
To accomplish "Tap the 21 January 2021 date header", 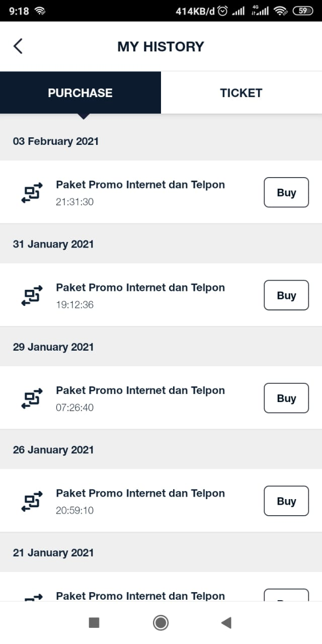I will click(53, 552).
